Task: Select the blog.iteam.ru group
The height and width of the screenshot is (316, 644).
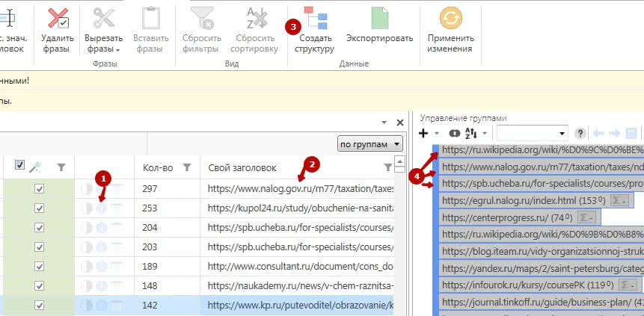Action: [542, 251]
